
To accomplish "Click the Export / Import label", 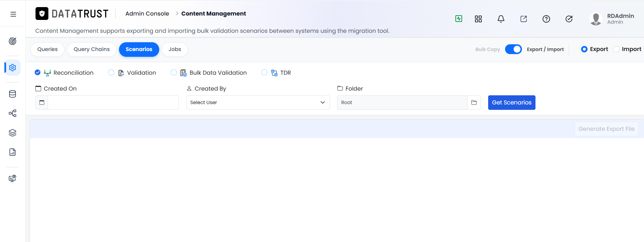I will click(x=545, y=49).
